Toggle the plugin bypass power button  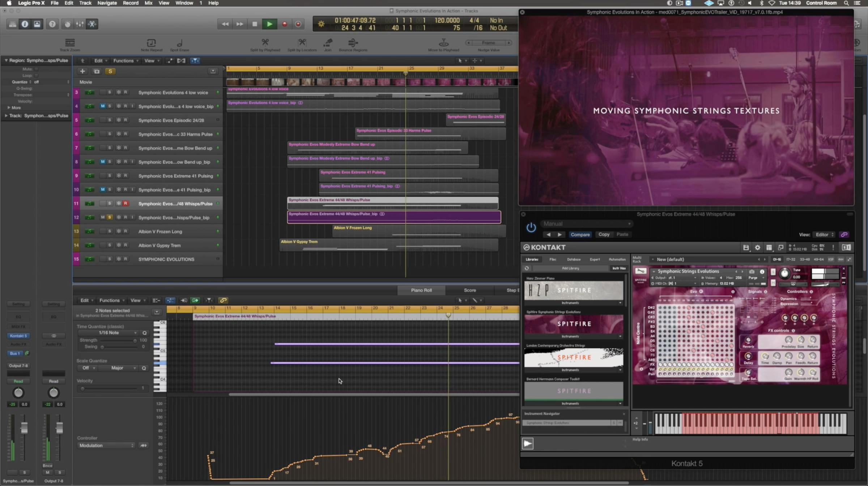pos(531,227)
